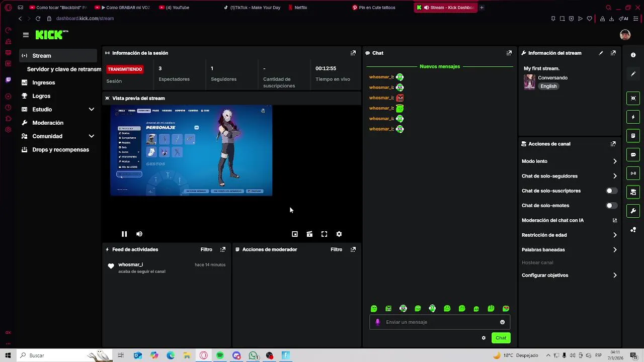Open Modo lento options arrow
Viewport: 644px width, 362px height.
coord(615,161)
